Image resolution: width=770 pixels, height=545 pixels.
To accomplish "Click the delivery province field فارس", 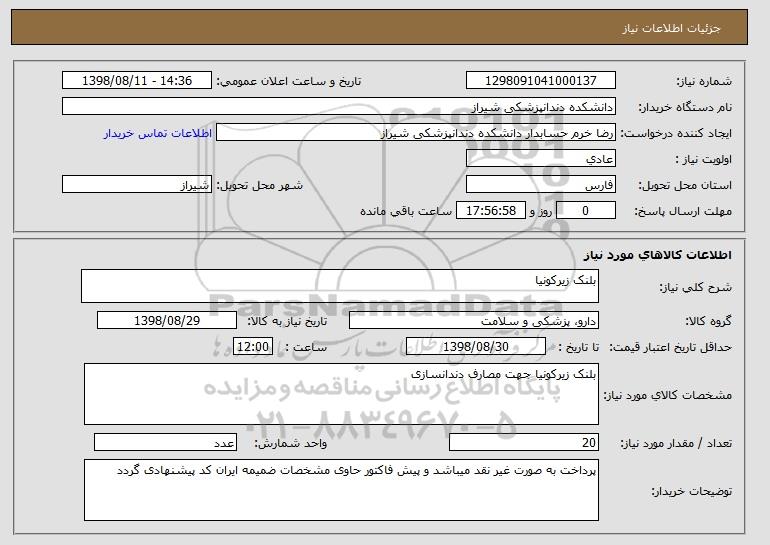I will coord(541,185).
